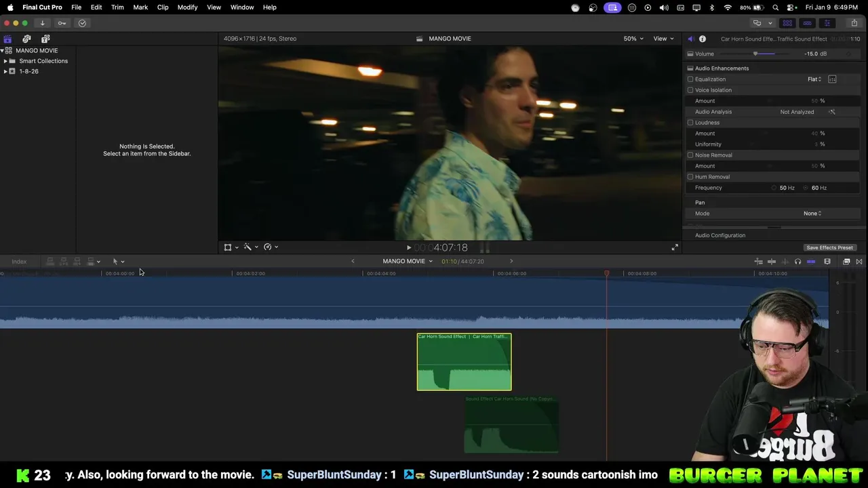Toggle audio skimming headphone icon
Screen dimensions: 868x488
pos(797,262)
